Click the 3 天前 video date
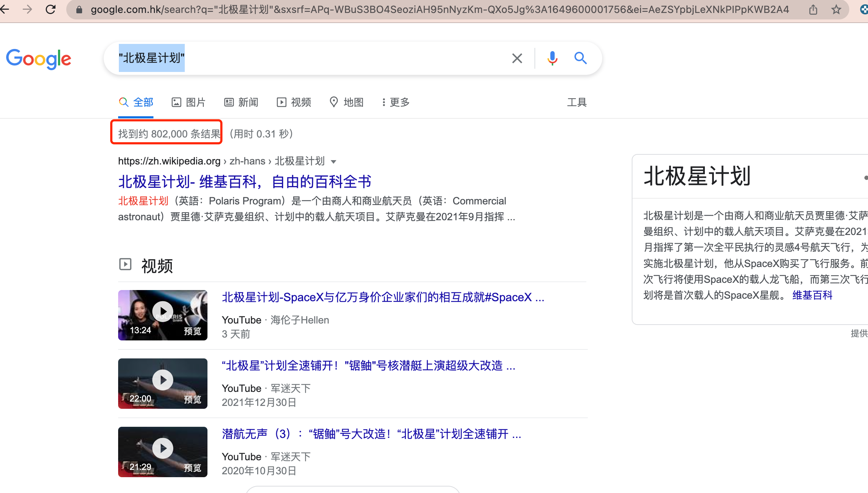The image size is (868, 493). pyautogui.click(x=236, y=334)
